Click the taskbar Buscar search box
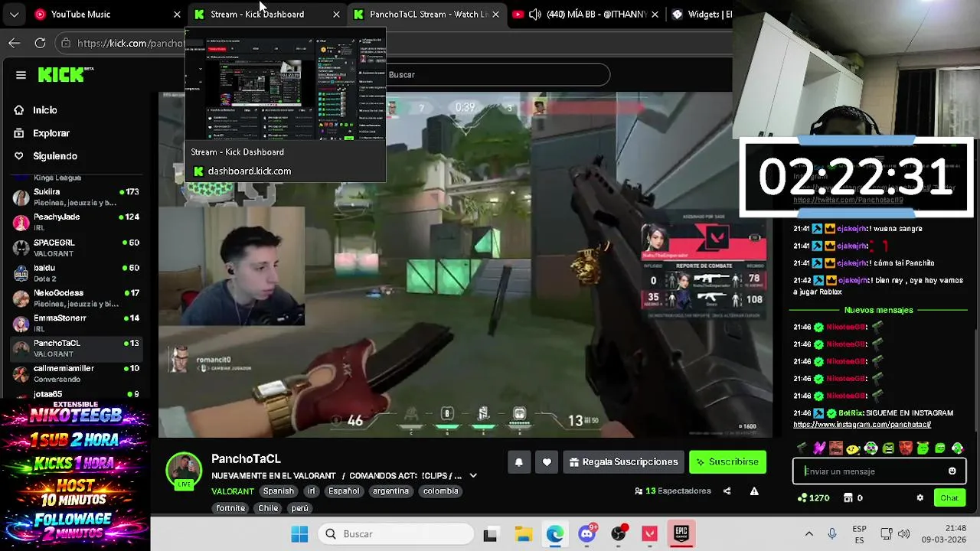The height and width of the screenshot is (551, 980). pos(397,533)
